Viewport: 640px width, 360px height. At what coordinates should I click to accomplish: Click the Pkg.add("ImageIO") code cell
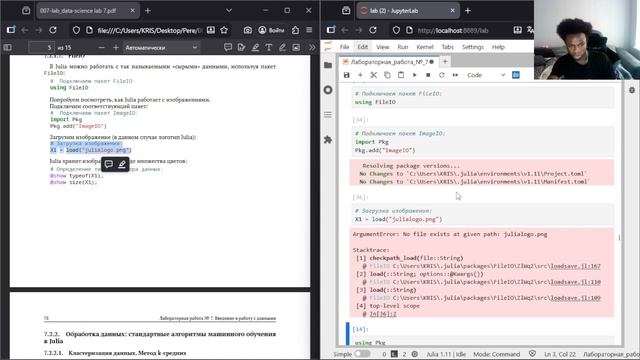[483, 142]
